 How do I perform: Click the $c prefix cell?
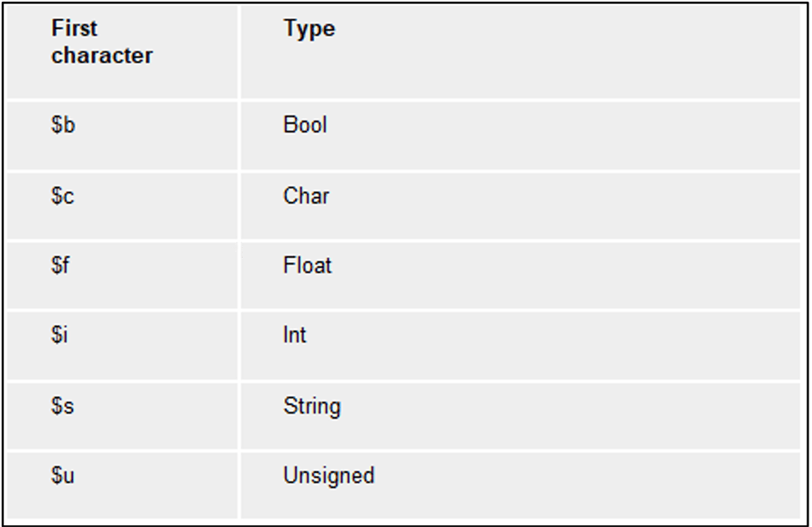pos(122,206)
